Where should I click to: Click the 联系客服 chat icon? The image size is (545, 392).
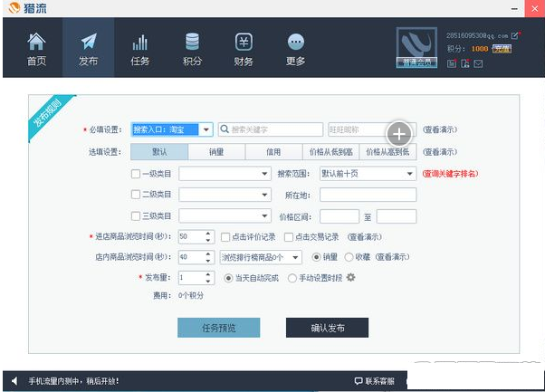point(359,380)
